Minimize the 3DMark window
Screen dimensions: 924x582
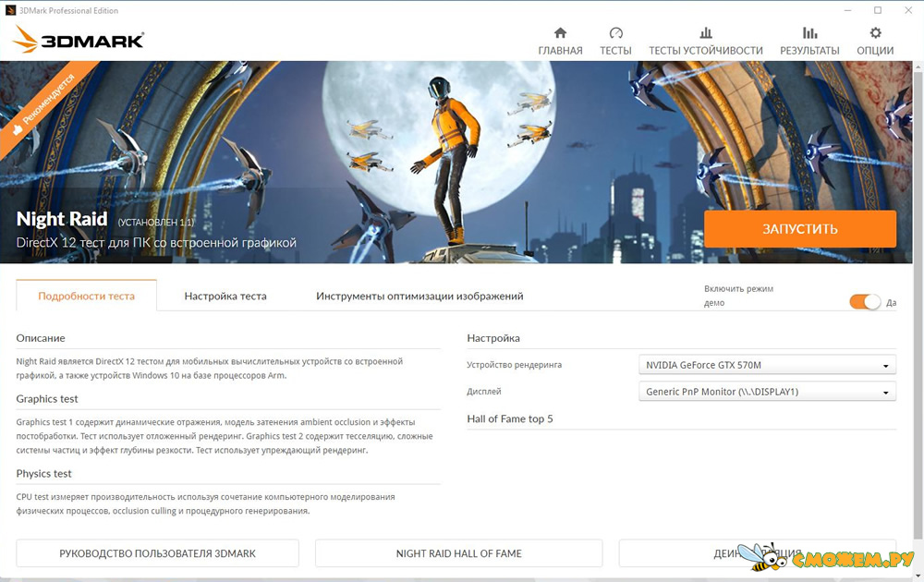pyautogui.click(x=847, y=10)
